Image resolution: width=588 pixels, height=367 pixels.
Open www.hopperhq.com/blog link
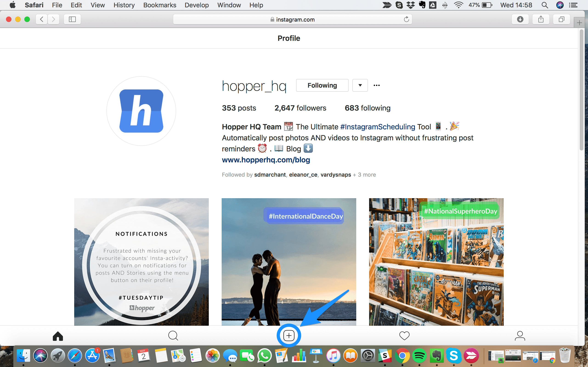(266, 160)
